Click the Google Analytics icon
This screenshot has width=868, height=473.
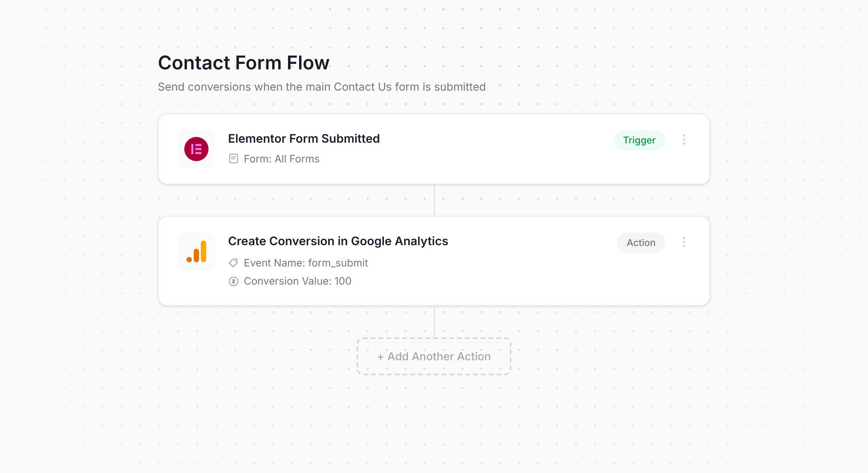pos(196,251)
